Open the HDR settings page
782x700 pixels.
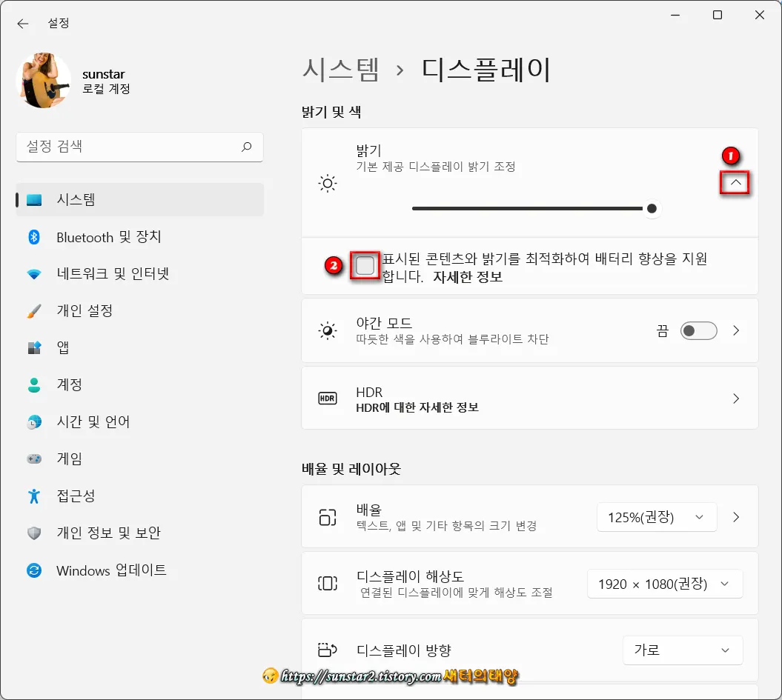tap(530, 398)
